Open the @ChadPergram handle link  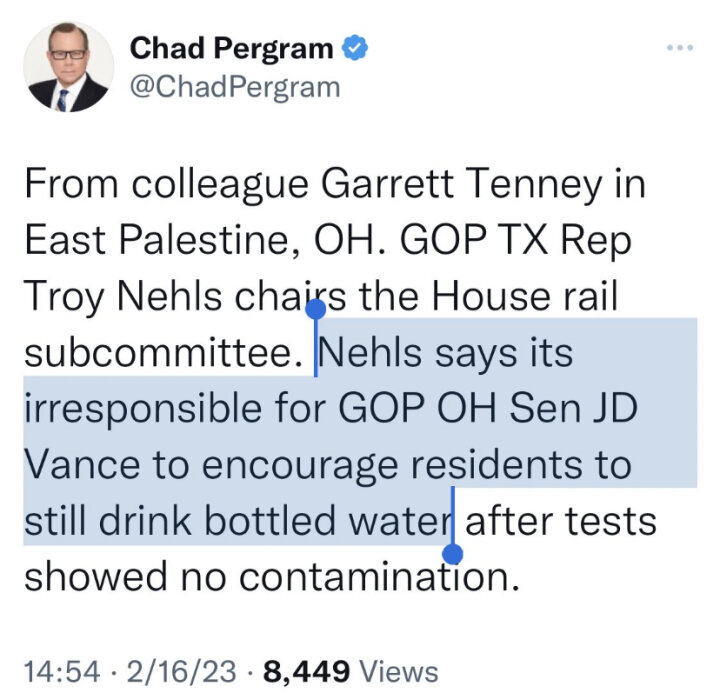pyautogui.click(x=235, y=86)
